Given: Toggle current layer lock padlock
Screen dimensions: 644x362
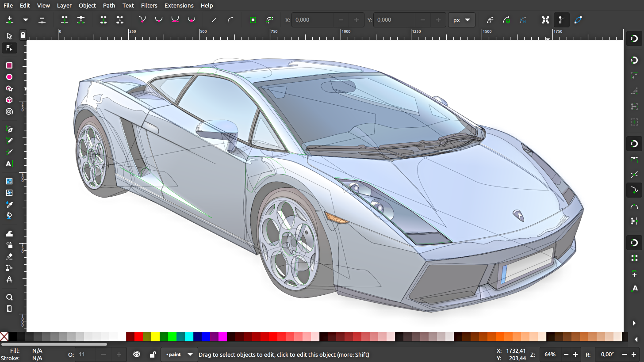Looking at the screenshot, I should coord(153,354).
